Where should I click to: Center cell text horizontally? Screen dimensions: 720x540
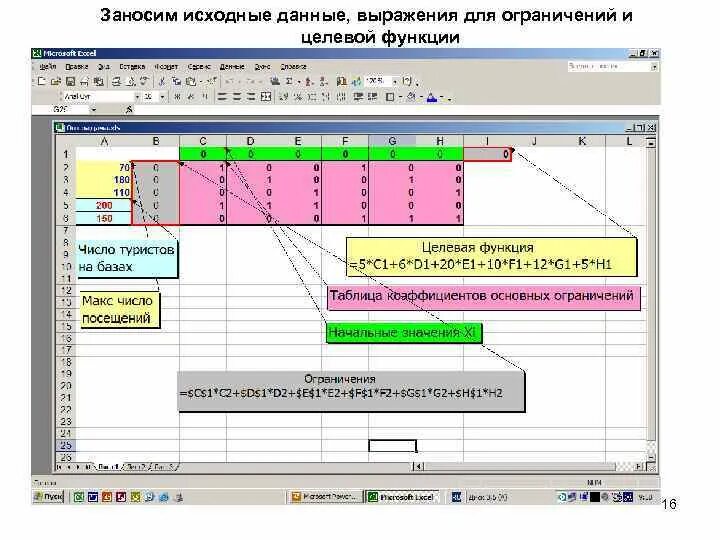[x=237, y=97]
